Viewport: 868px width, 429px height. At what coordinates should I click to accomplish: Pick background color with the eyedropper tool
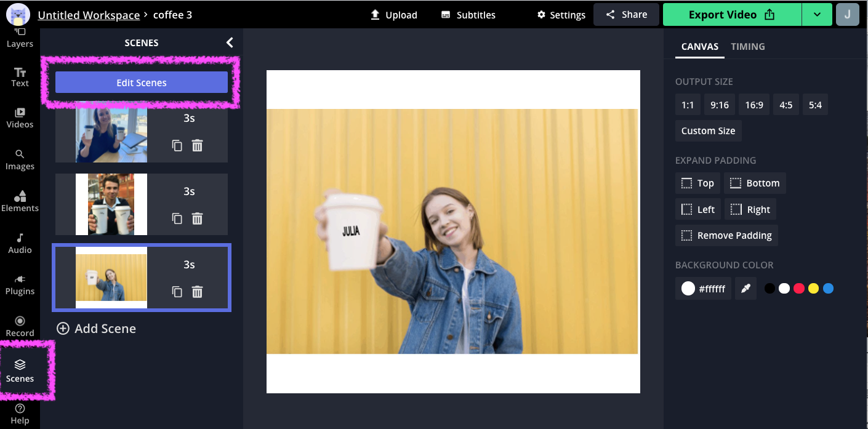click(x=745, y=288)
